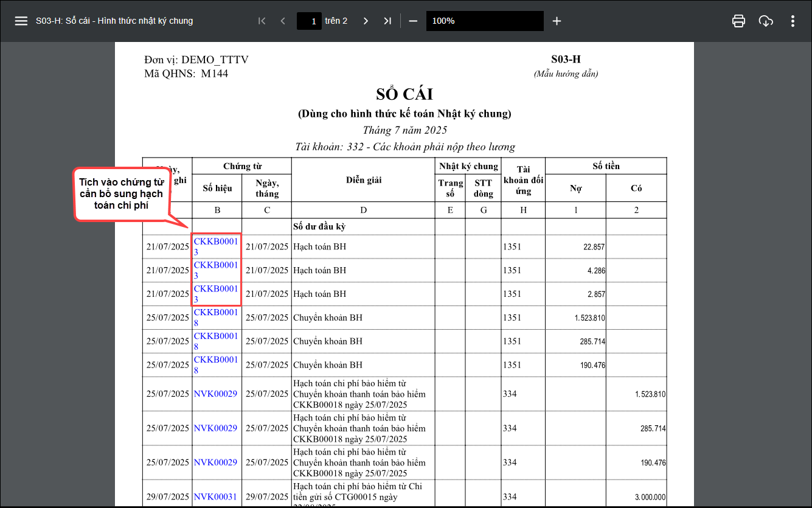Screen dimensions: 812x508
Task: Zoom out with minus button
Action: (x=413, y=21)
